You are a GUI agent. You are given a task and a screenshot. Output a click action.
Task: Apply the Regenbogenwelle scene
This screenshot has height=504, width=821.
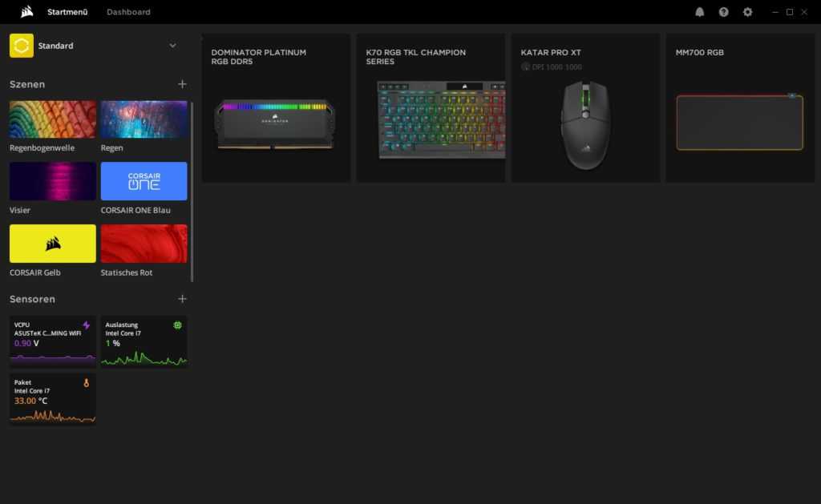(x=53, y=119)
